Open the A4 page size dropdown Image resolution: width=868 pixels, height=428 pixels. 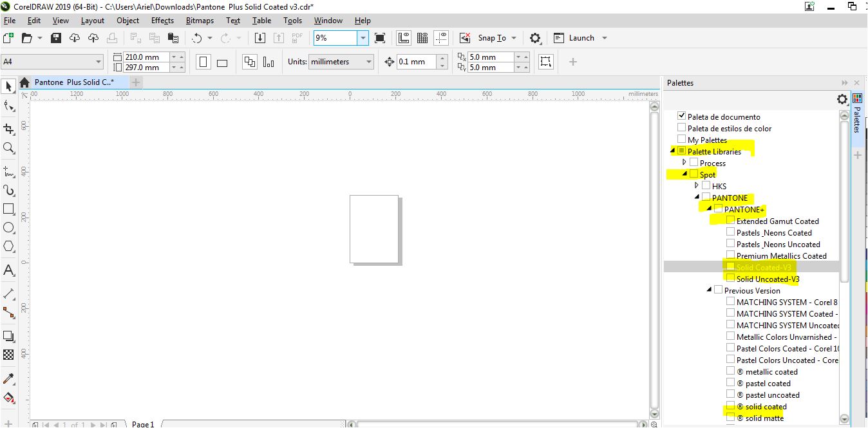click(x=99, y=62)
